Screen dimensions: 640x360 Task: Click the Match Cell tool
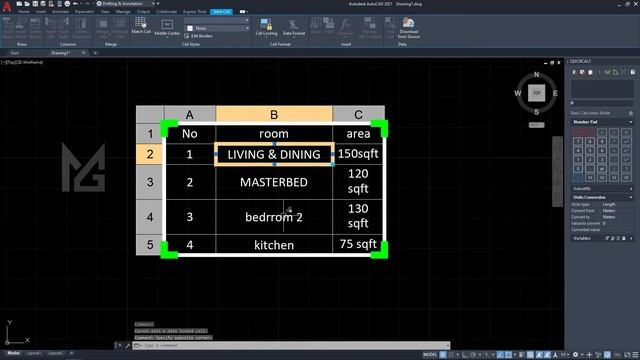[x=141, y=25]
